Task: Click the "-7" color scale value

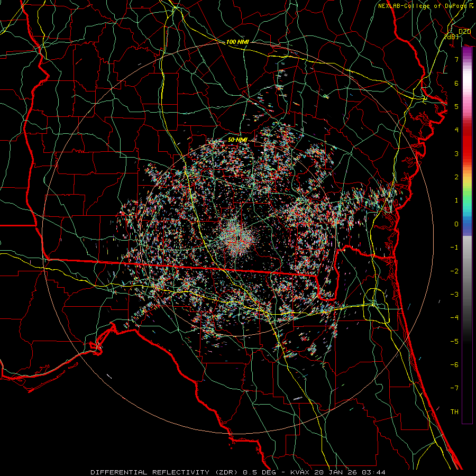Action: coord(454,388)
